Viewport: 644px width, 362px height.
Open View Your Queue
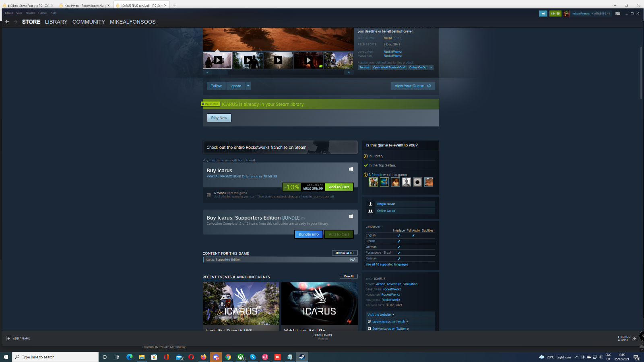[413, 86]
